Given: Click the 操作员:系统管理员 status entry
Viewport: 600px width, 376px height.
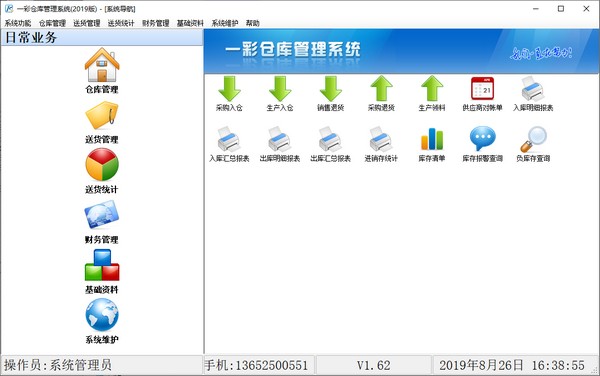Looking at the screenshot, I should [x=102, y=365].
